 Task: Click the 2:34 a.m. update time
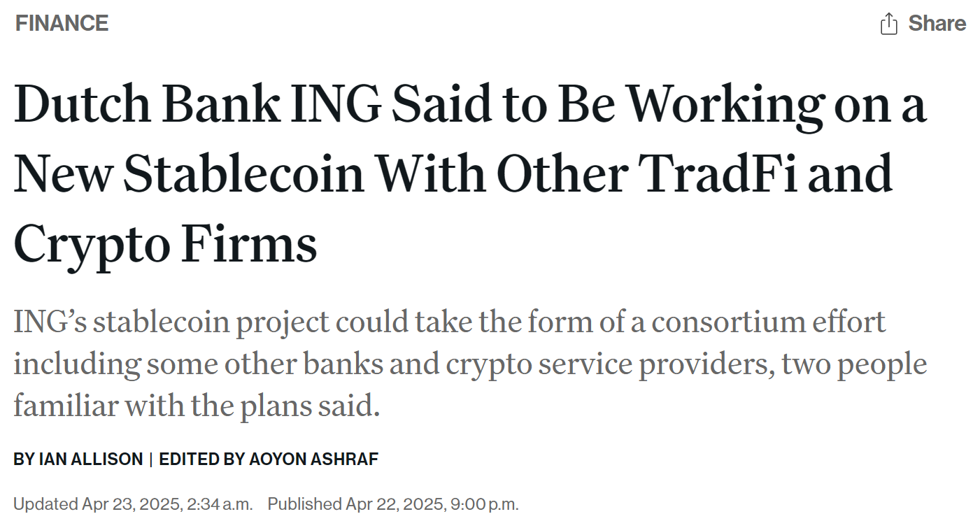(220, 504)
